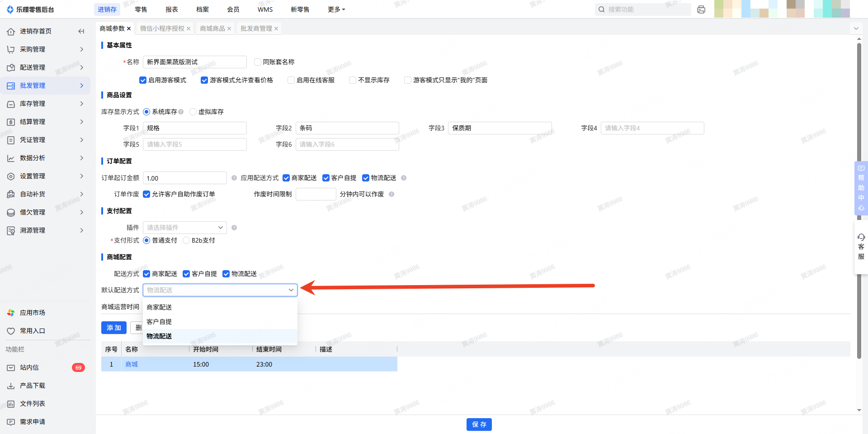Click the 添加 button
Viewport: 868px width, 434px height.
[114, 328]
